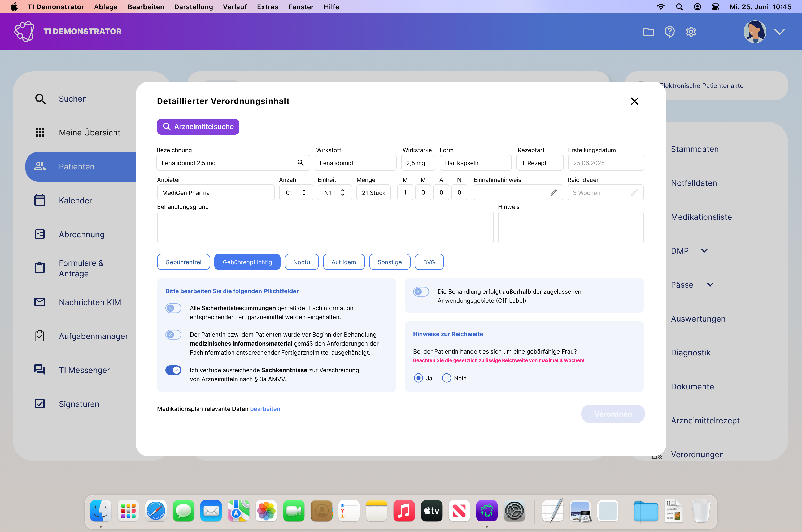Open the Signaturen checkmark icon
The image size is (802, 532).
(x=40, y=404)
